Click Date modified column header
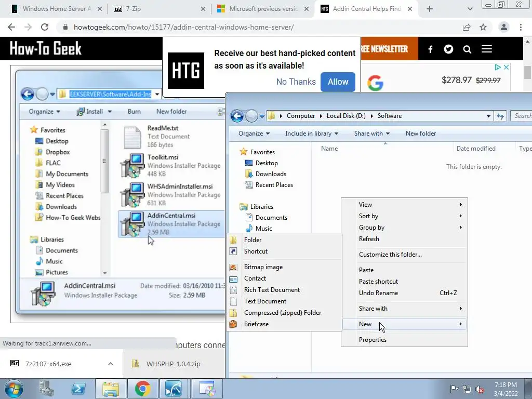This screenshot has width=532, height=399. tap(476, 149)
